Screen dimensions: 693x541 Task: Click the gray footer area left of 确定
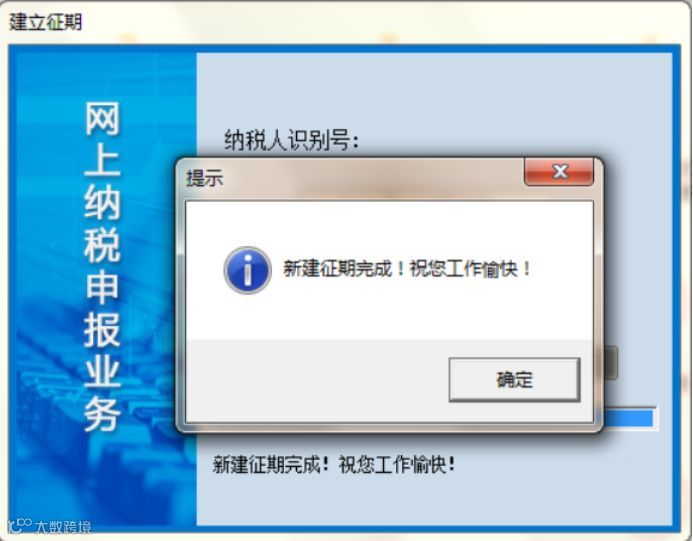317,380
